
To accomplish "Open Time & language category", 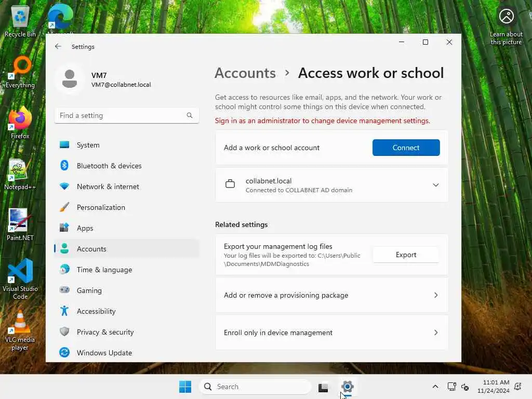I will [x=127, y=270].
